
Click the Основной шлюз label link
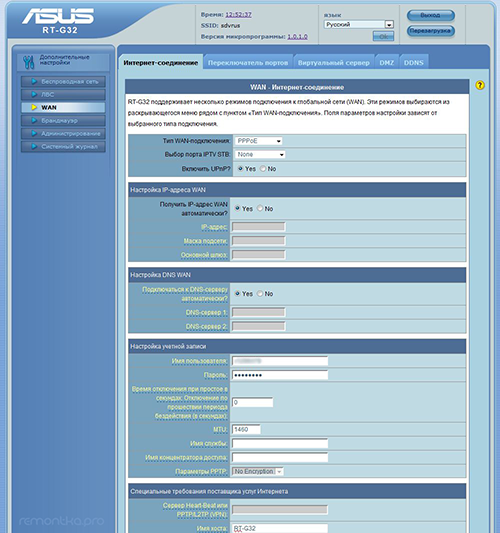tap(204, 255)
